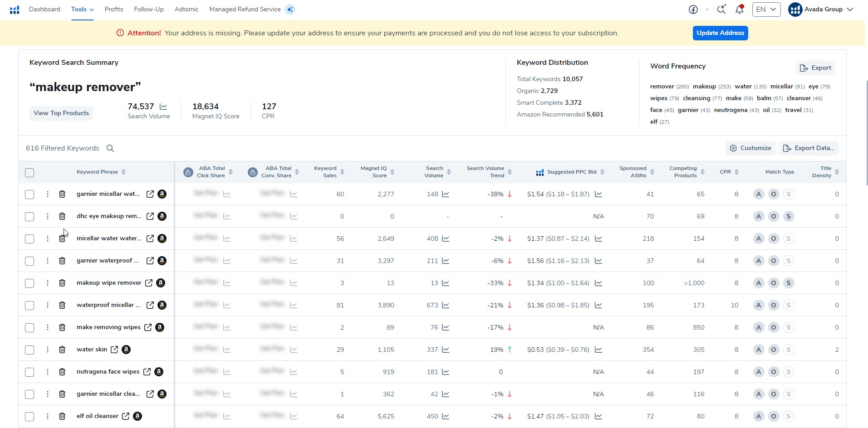Image resolution: width=868 pixels, height=428 pixels.
Task: Open the notifications bell
Action: click(740, 9)
